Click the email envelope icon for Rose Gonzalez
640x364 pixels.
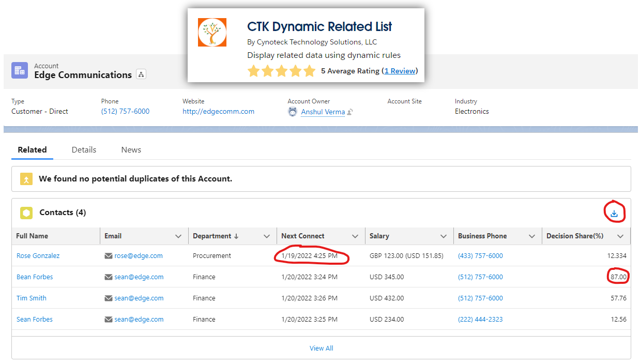pyautogui.click(x=109, y=256)
